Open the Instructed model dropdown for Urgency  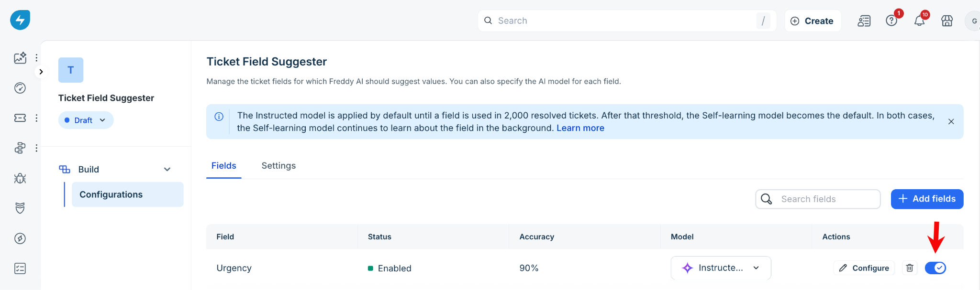[x=721, y=268]
